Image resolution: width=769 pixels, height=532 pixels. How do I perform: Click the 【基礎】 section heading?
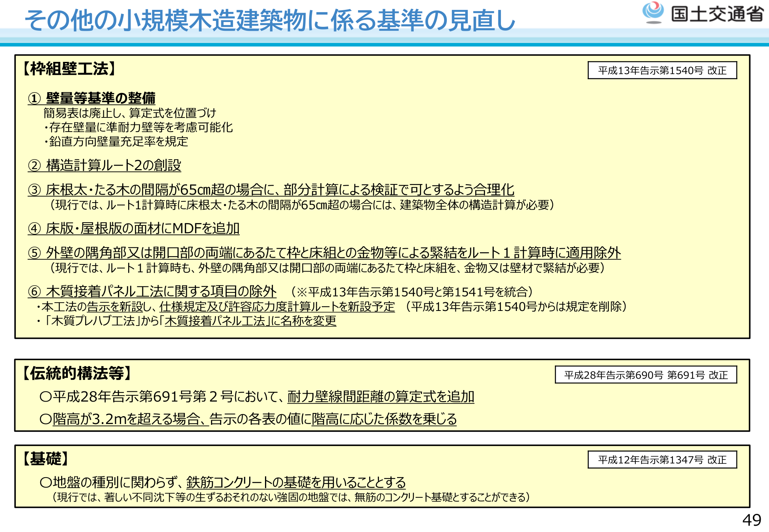(46, 459)
